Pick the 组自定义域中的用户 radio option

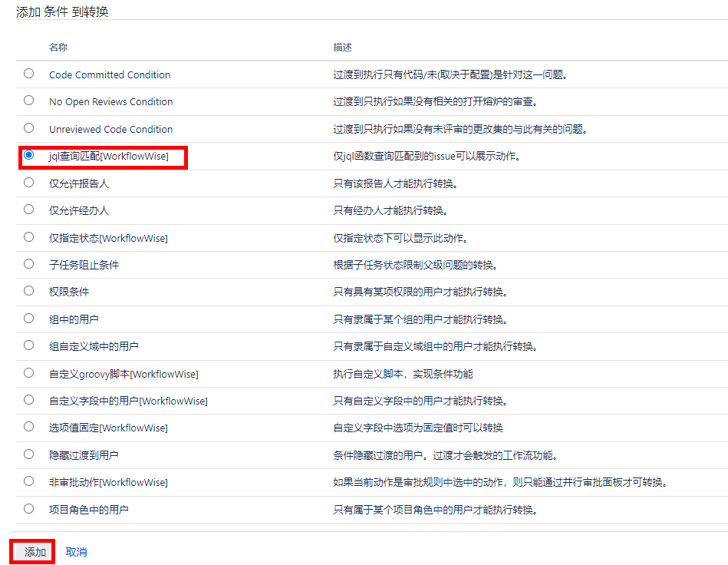coord(29,345)
